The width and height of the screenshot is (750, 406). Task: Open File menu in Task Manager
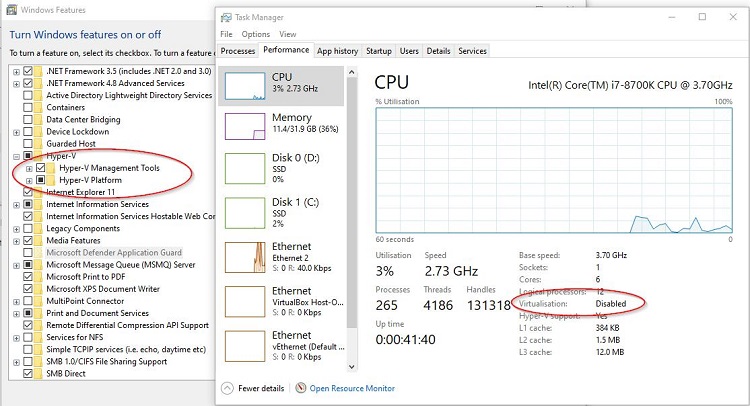pyautogui.click(x=226, y=34)
